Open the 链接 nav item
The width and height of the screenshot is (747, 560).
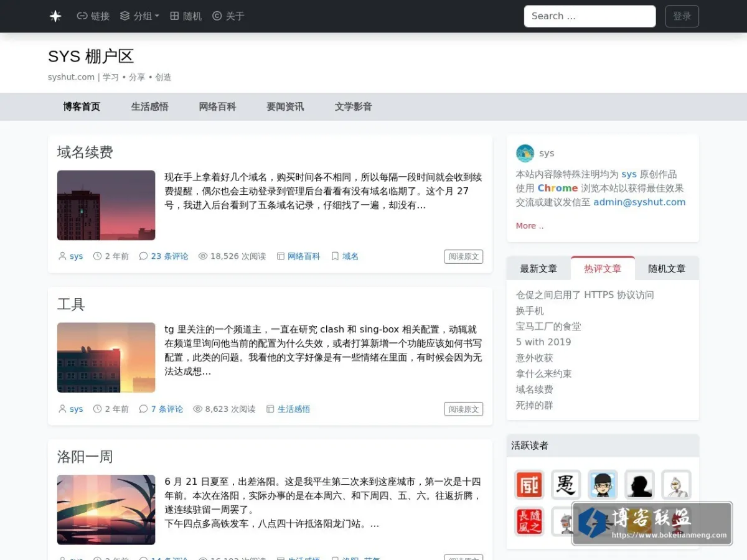coord(93,16)
